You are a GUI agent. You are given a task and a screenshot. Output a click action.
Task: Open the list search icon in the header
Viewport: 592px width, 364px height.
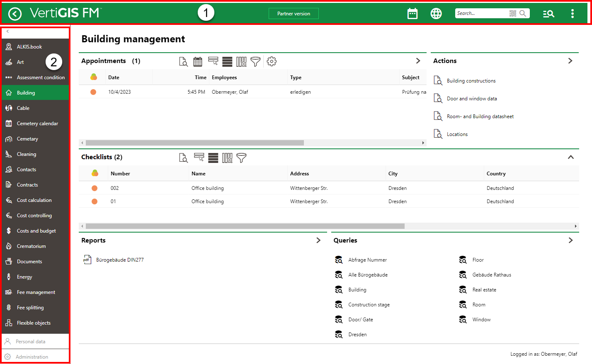[x=548, y=14]
